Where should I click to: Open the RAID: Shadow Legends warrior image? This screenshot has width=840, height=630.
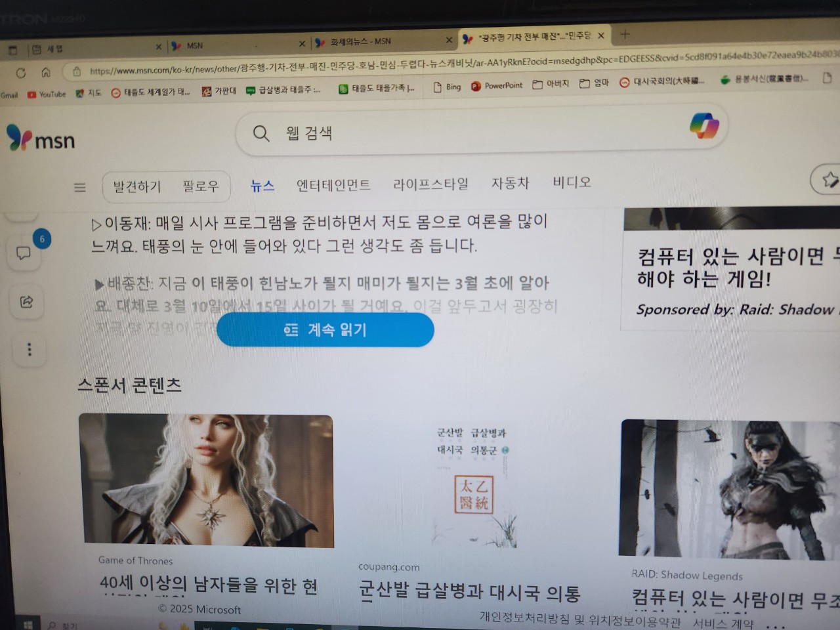click(730, 490)
